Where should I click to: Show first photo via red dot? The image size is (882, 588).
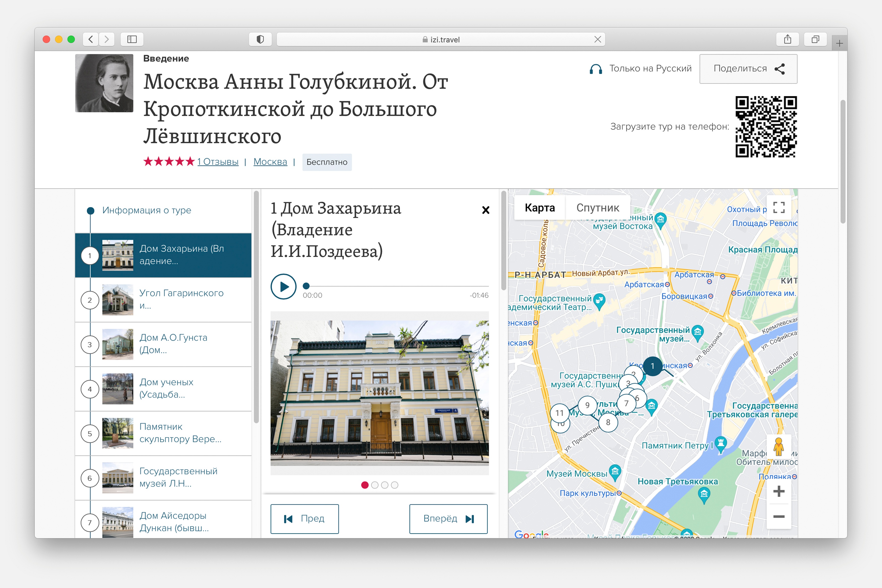tap(364, 485)
